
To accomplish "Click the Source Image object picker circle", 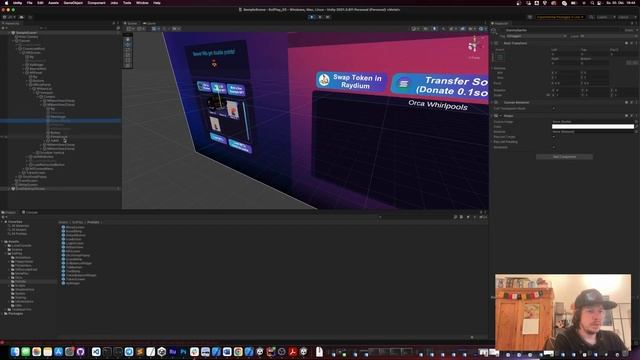I will point(636,122).
